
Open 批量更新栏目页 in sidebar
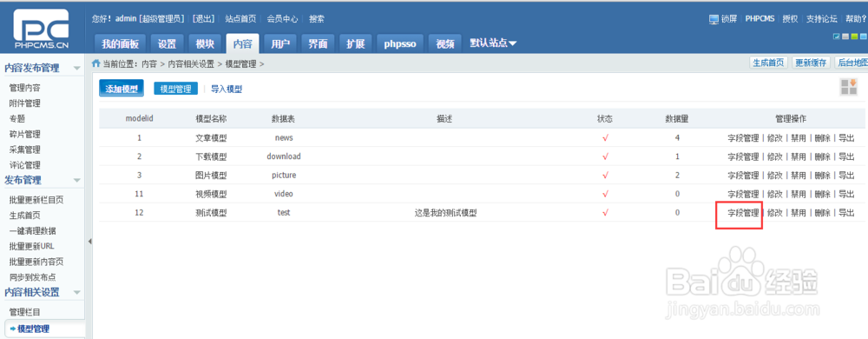pos(36,199)
